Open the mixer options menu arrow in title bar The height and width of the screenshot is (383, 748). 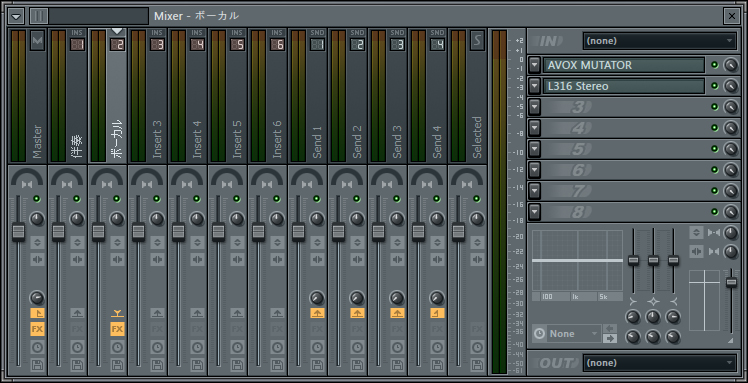17,16
